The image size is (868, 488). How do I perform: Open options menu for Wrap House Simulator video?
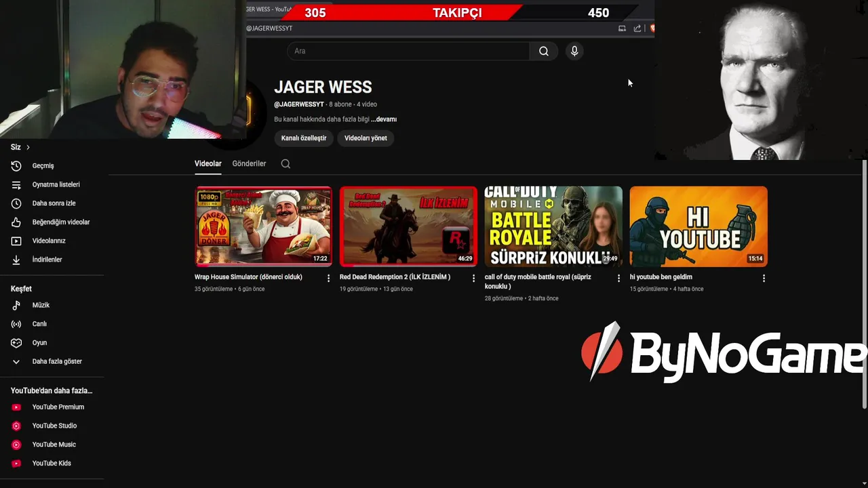(x=329, y=278)
